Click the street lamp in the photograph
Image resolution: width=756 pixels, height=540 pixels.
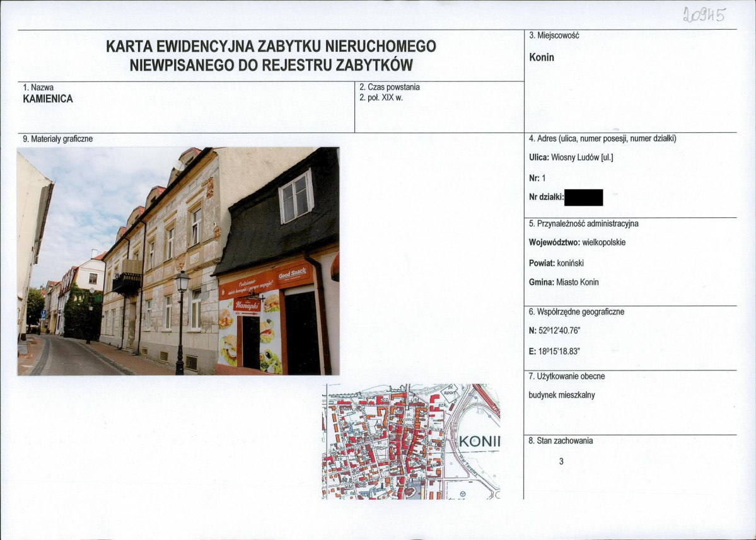point(181,322)
